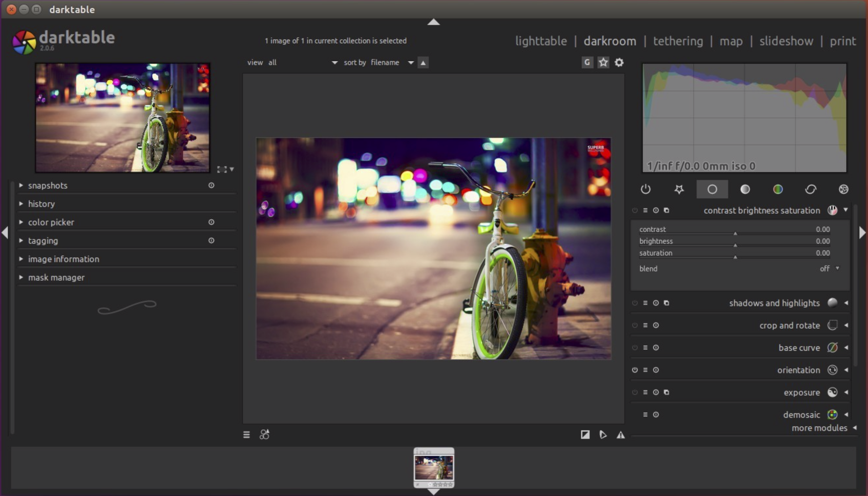
Task: Click the star overlay toggle icon
Action: [x=603, y=62]
